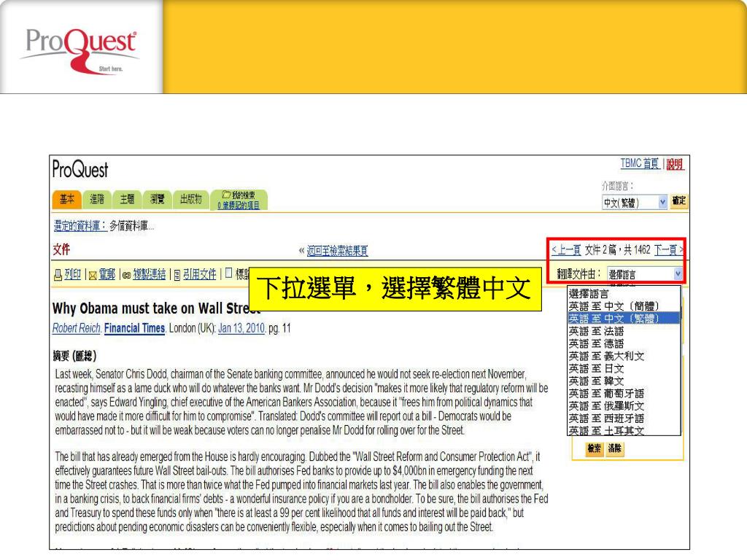Viewport: 747px width, 560px height.
Task: Go to previous document 上一頁
Action: click(x=566, y=250)
